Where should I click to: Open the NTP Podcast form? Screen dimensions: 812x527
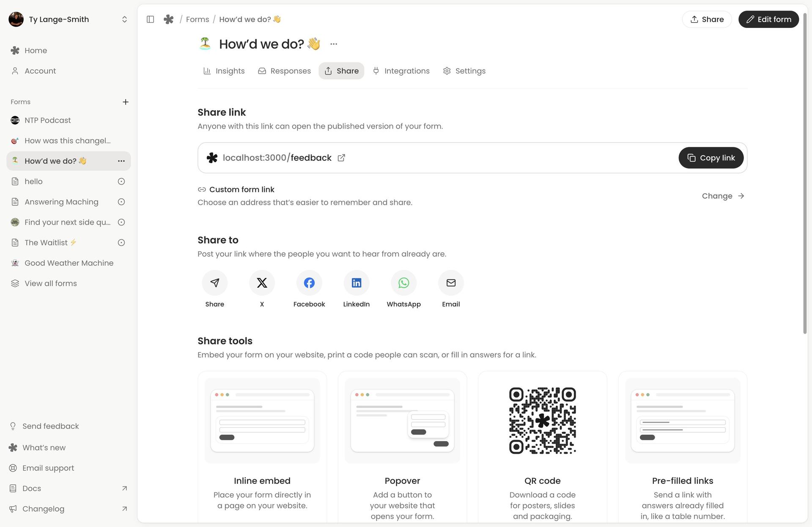69,121
